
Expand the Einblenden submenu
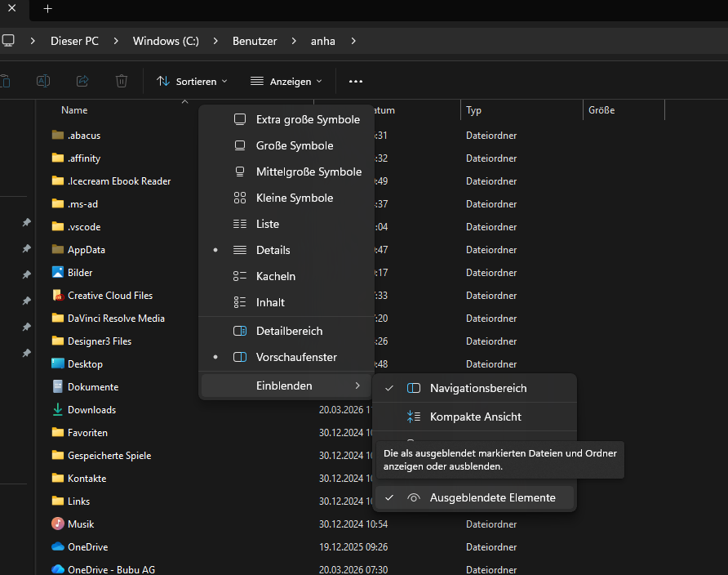coord(284,386)
